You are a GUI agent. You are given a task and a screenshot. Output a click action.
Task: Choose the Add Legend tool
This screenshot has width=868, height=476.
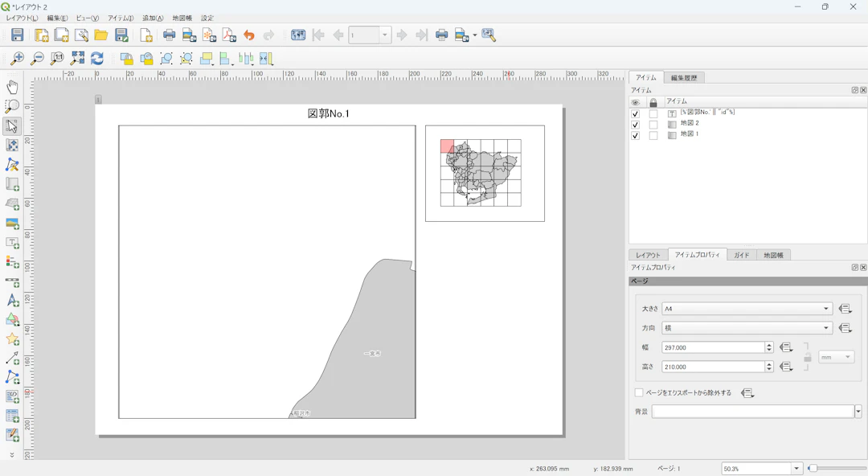12,262
